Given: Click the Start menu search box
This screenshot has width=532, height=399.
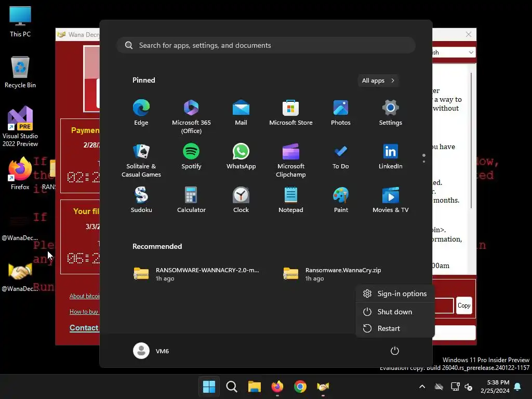Looking at the screenshot, I should coord(266,45).
